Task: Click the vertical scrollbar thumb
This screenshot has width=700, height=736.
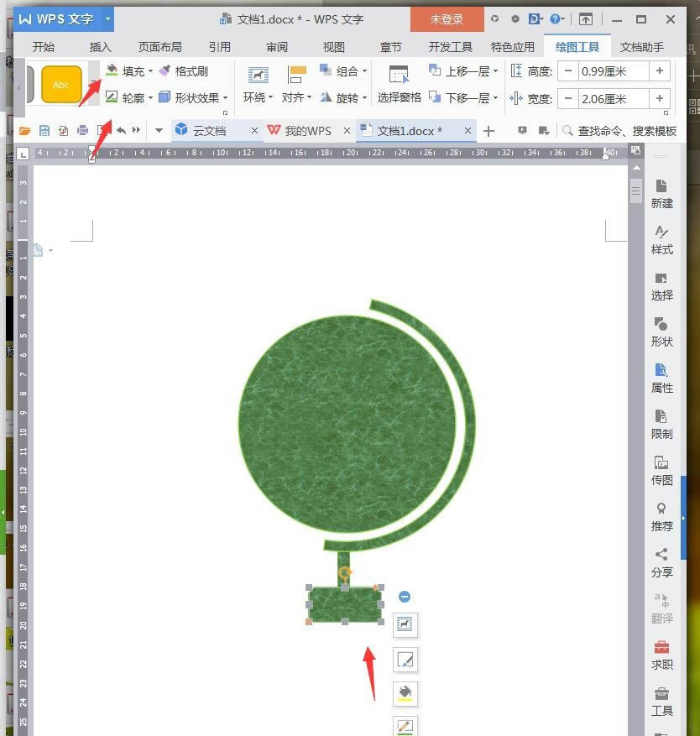Action: click(636, 191)
